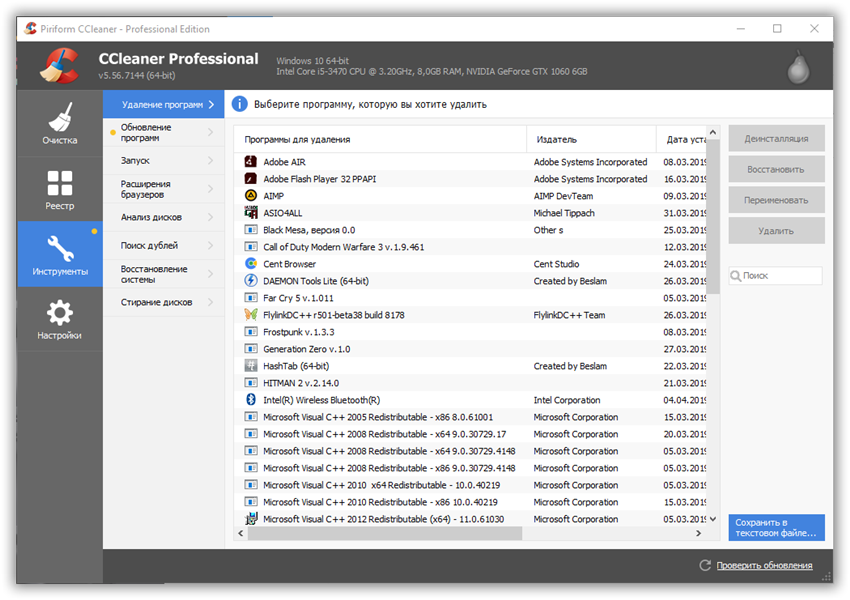This screenshot has width=850, height=600.
Task: Expand the Обновление программ submenu arrow
Action: point(210,132)
